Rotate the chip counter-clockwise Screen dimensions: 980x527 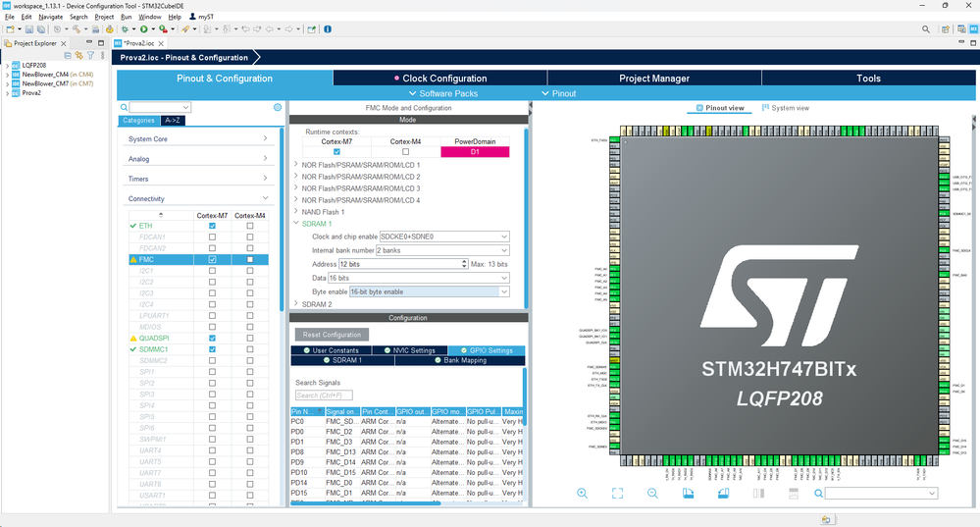[x=723, y=494]
